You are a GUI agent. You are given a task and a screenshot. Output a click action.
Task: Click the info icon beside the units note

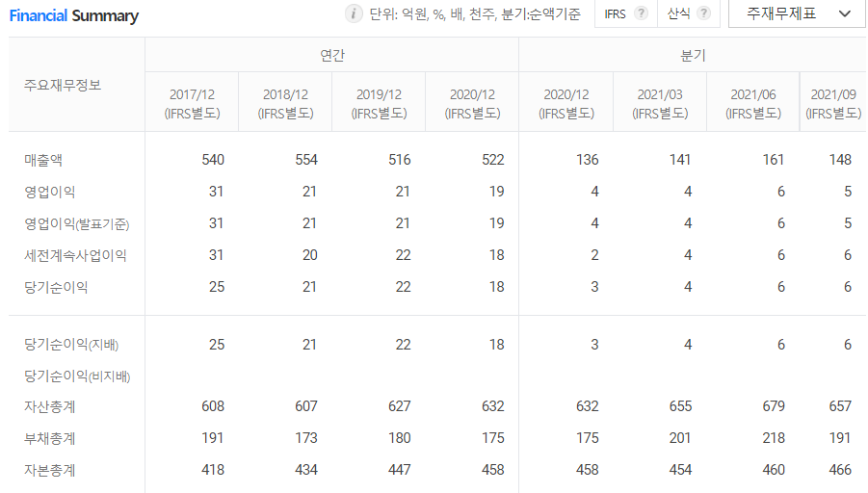pos(354,13)
